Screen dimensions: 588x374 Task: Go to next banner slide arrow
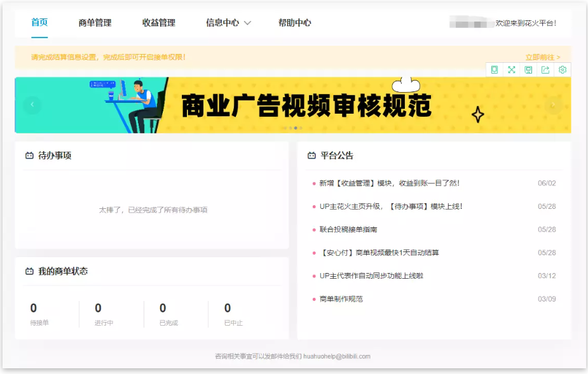pyautogui.click(x=553, y=105)
